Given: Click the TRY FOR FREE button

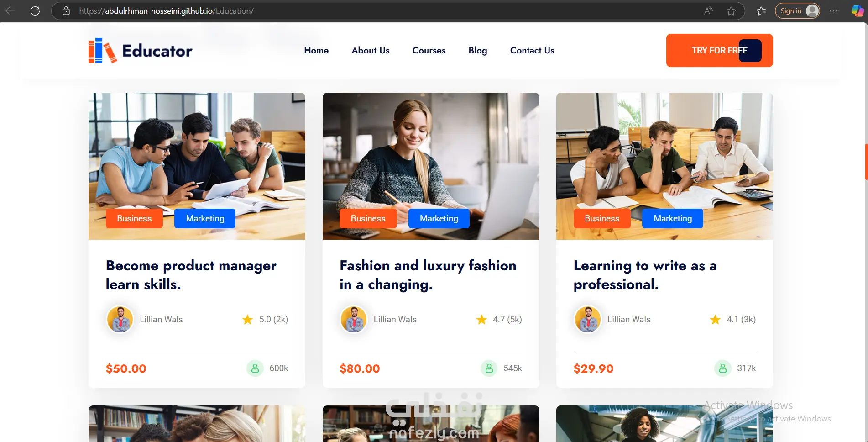Looking at the screenshot, I should coord(720,50).
